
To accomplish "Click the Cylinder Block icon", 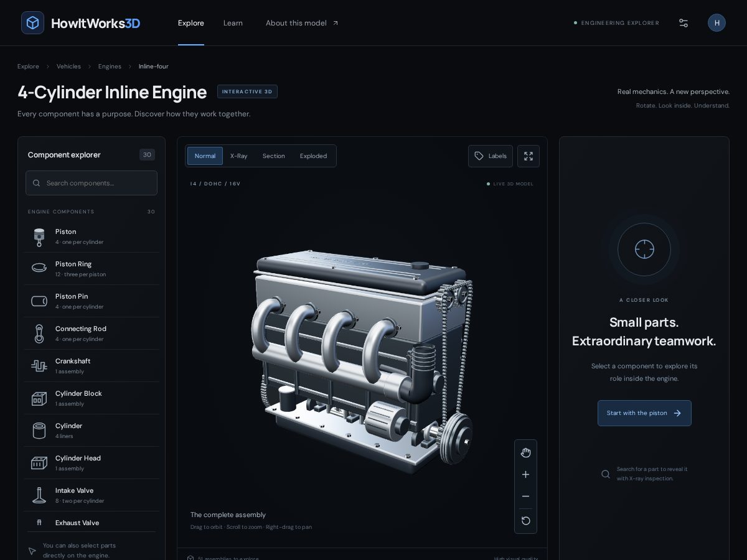I will [x=39, y=398].
